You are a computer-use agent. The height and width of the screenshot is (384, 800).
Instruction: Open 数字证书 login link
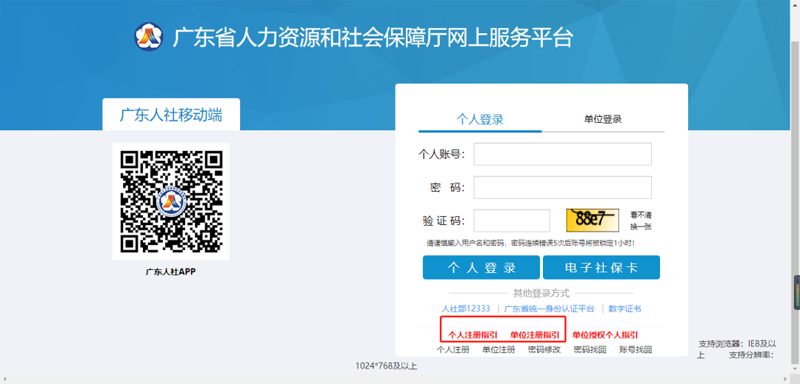625,309
